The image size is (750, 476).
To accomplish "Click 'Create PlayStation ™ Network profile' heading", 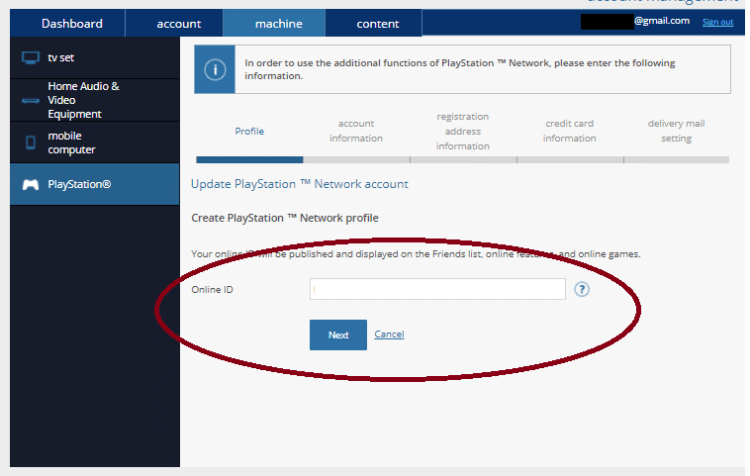I will pyautogui.click(x=285, y=218).
